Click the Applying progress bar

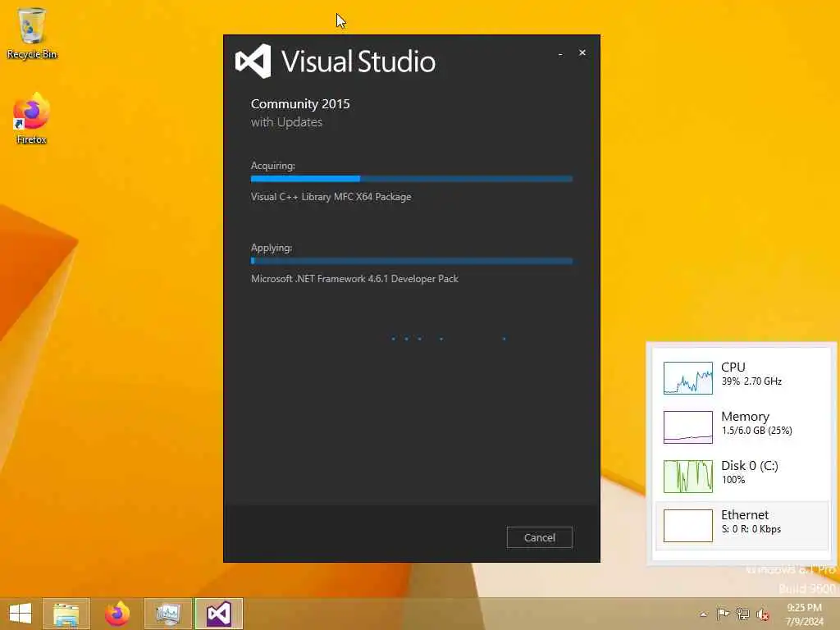(412, 261)
